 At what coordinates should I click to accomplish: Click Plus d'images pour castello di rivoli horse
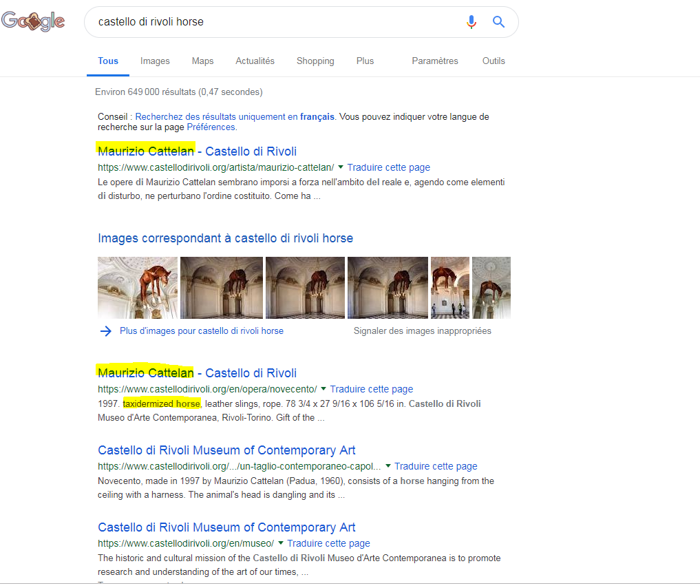coord(202,330)
